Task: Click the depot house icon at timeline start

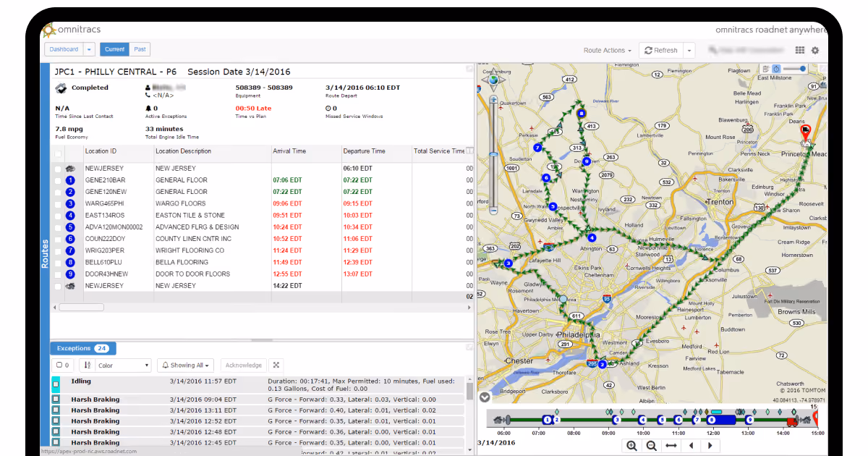Action: [x=498, y=419]
